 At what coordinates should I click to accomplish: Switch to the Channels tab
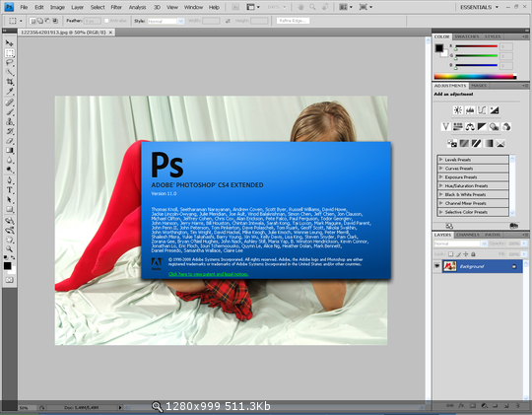[468, 235]
